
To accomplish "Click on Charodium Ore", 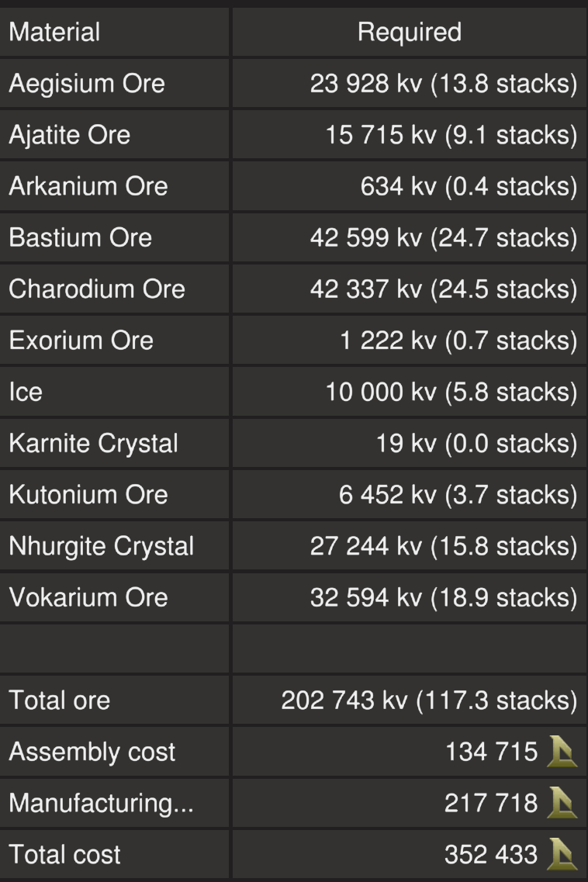I will (97, 289).
